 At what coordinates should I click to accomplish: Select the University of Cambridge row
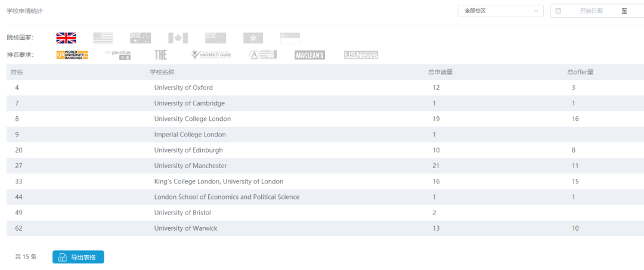(x=326, y=103)
